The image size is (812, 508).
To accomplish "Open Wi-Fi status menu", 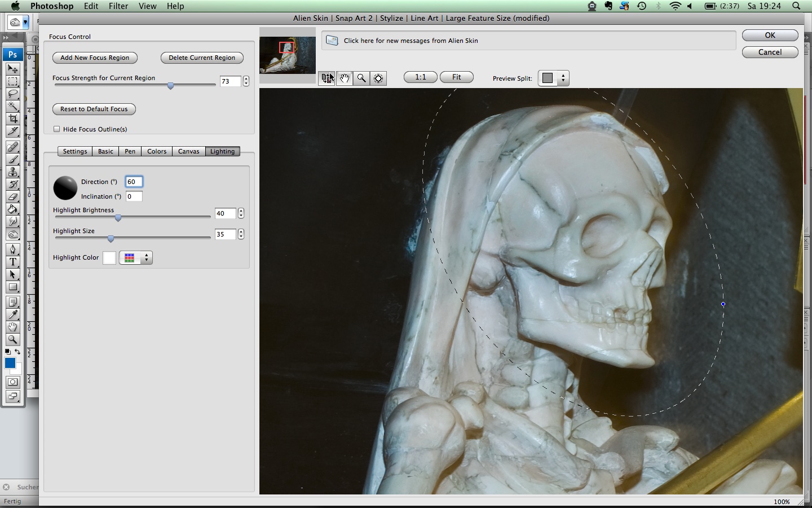I will point(675,6).
